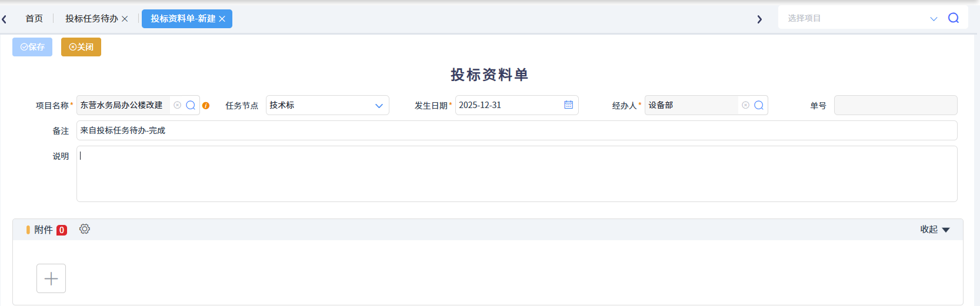Click the top-right project search magnifier
This screenshot has width=980, height=306.
954,18
